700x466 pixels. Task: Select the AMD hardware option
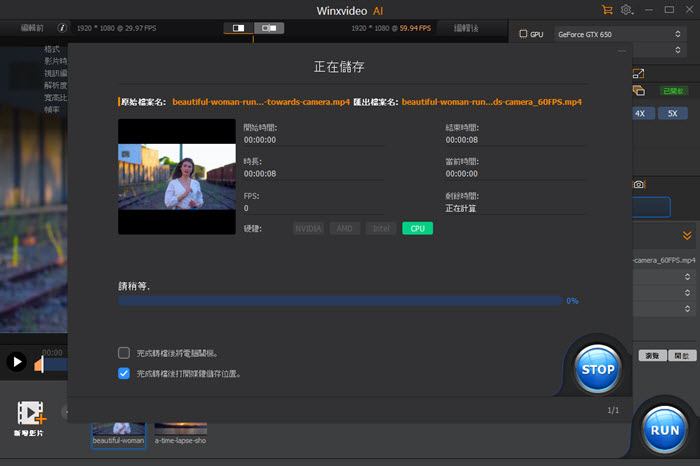pos(345,229)
